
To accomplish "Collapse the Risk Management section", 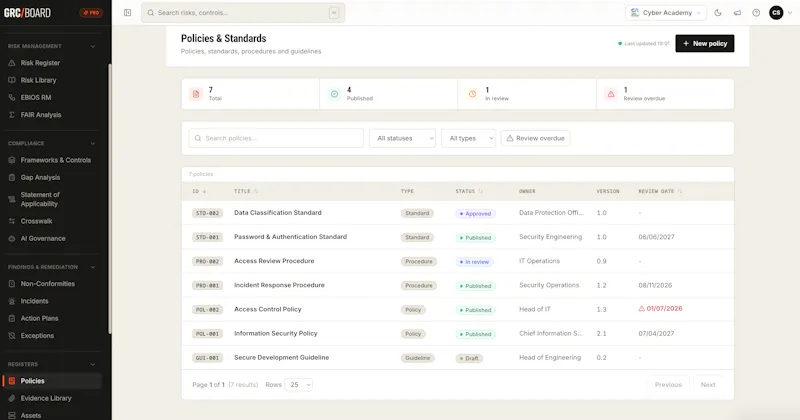I will pos(93,46).
